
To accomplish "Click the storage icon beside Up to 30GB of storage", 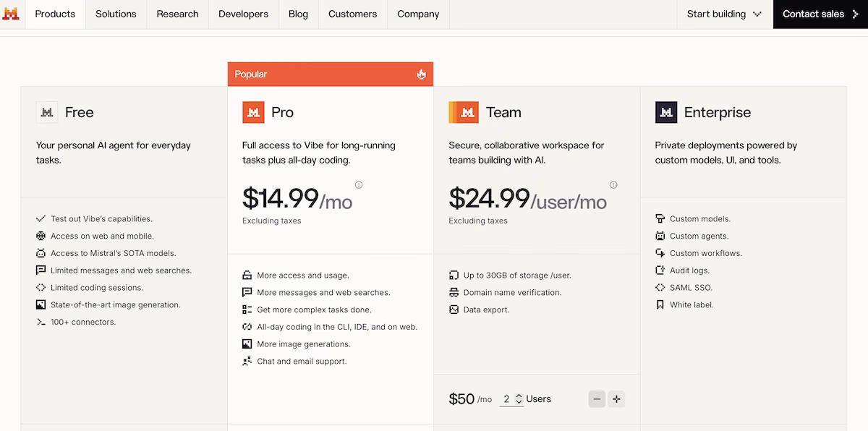I will (454, 276).
